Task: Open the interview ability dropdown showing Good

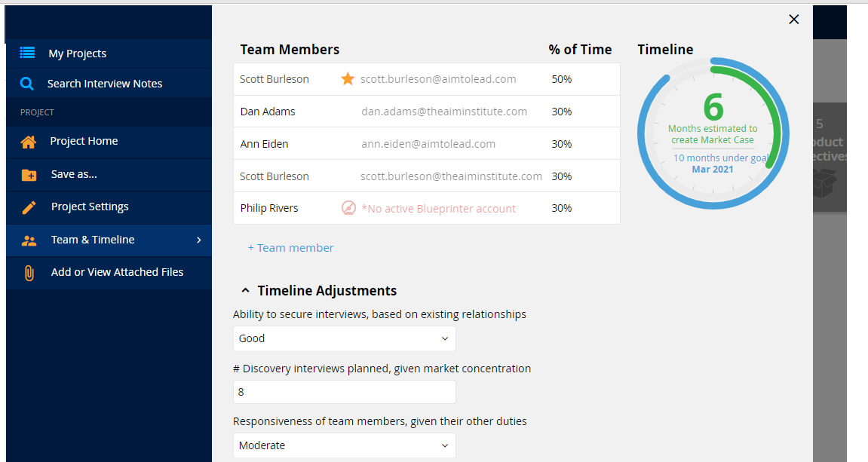Action: pos(345,338)
